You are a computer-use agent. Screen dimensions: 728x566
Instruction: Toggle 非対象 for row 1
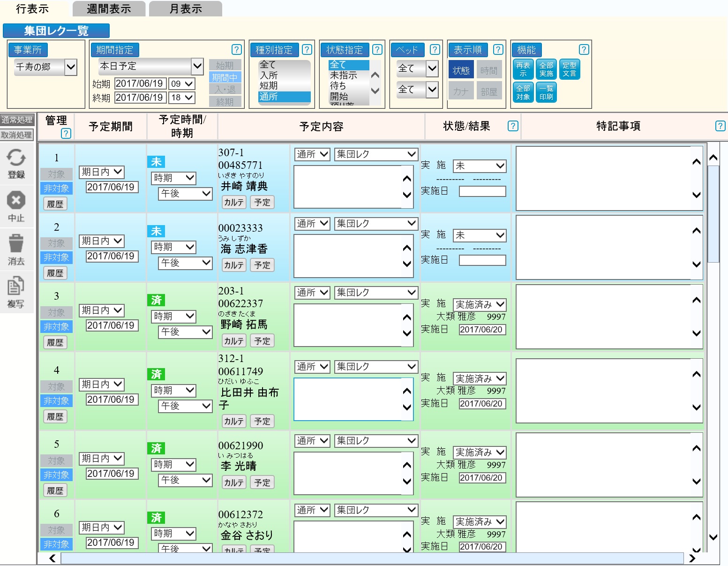pos(56,189)
